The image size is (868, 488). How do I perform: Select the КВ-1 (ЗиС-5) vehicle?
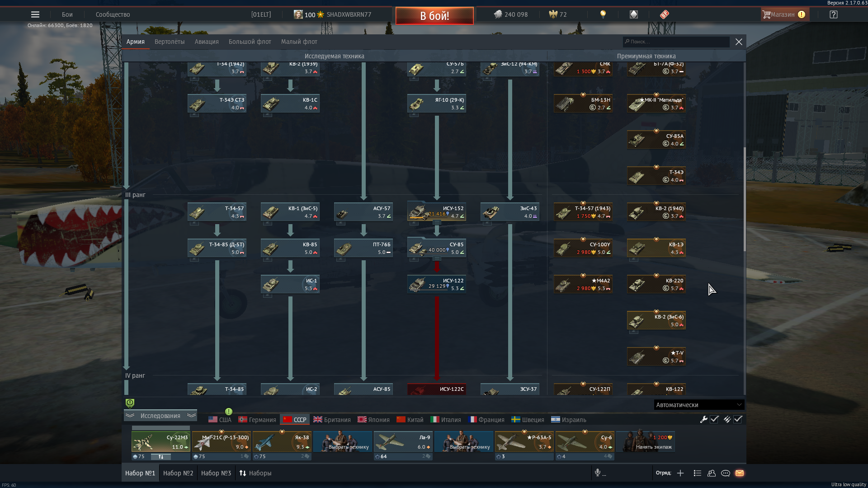point(290,212)
